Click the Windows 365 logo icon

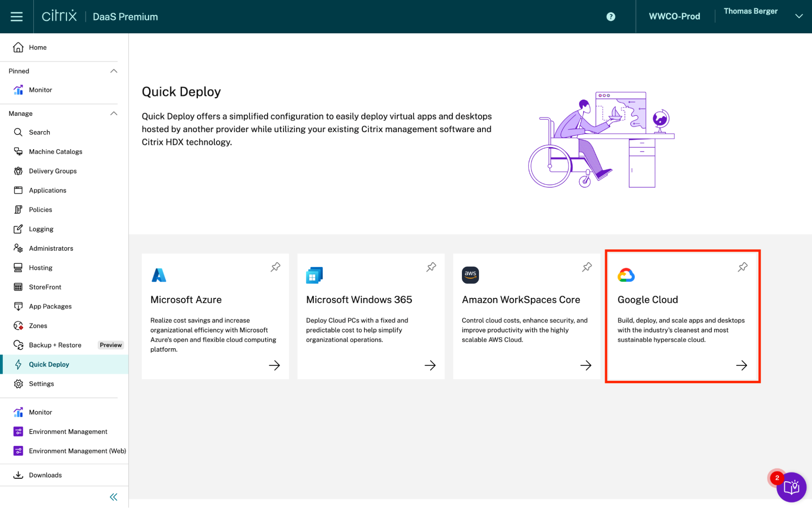[x=314, y=275]
